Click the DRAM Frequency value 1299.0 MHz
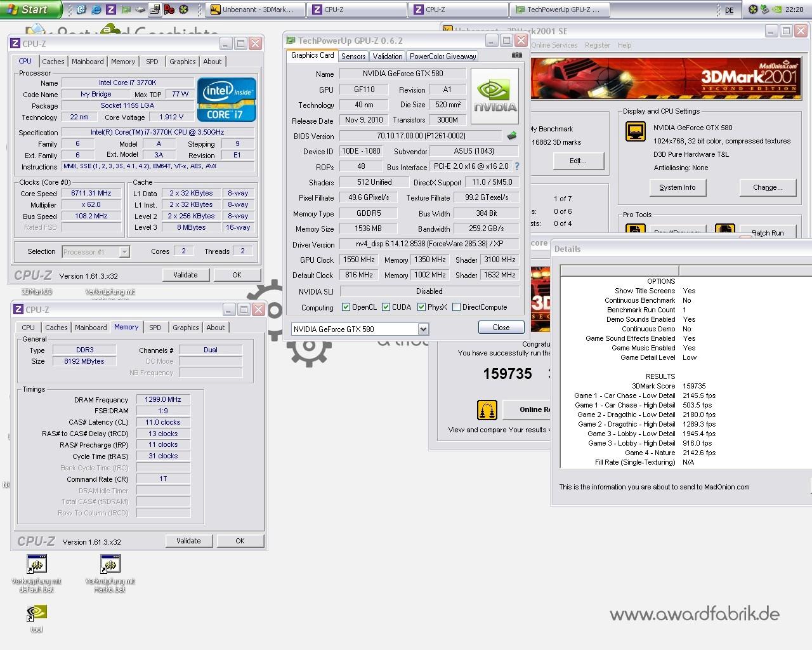This screenshot has width=812, height=650. coord(163,399)
